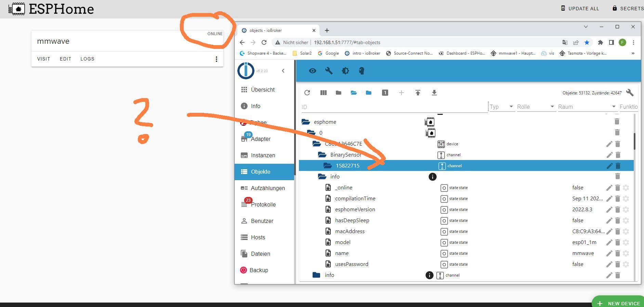Open Chrome tab search chevron
This screenshot has height=307, width=644.
point(586,27)
